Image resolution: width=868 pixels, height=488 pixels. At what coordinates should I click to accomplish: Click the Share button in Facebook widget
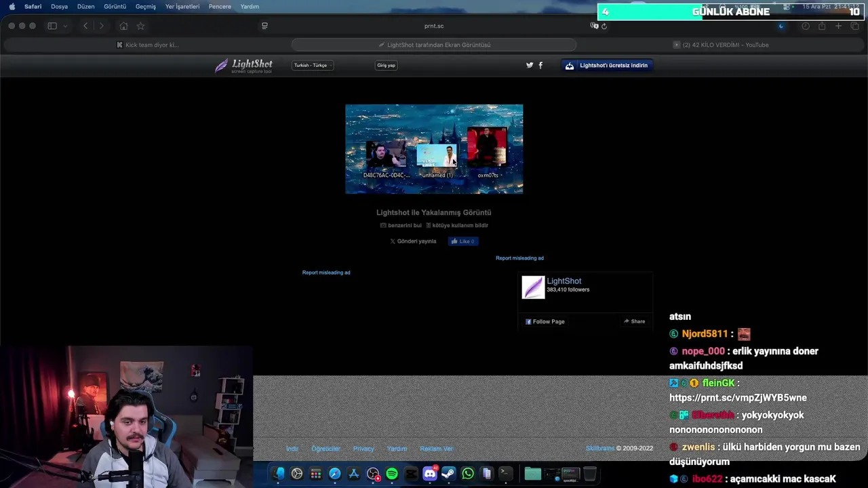point(635,321)
